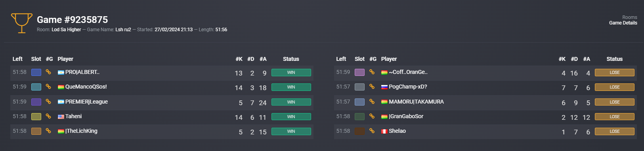Open player profile |TheLichKing
This screenshot has width=644, height=151.
click(81, 131)
